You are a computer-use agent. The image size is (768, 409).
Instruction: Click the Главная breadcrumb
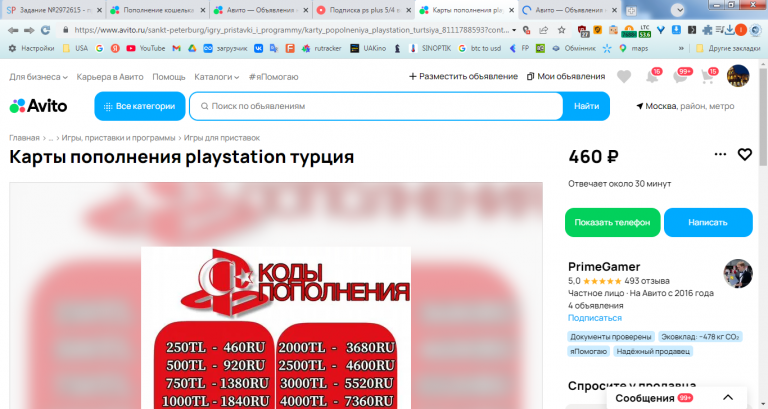coord(24,138)
